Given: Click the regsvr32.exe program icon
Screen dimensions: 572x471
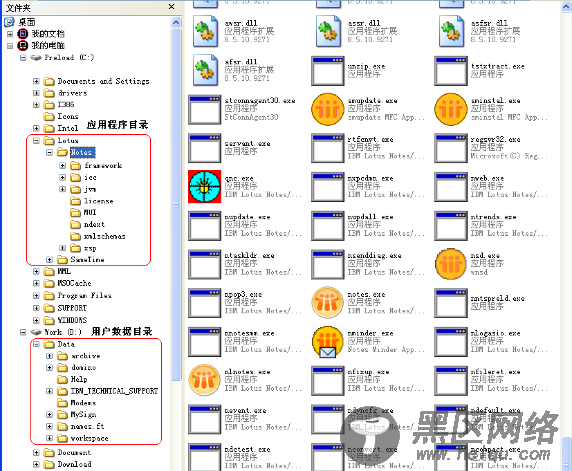Looking at the screenshot, I should point(451,148).
